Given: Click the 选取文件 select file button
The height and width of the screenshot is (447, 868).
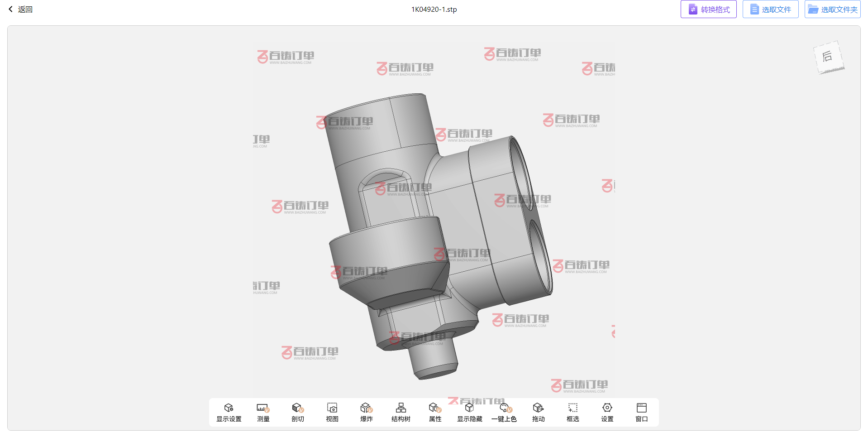Looking at the screenshot, I should [770, 10].
